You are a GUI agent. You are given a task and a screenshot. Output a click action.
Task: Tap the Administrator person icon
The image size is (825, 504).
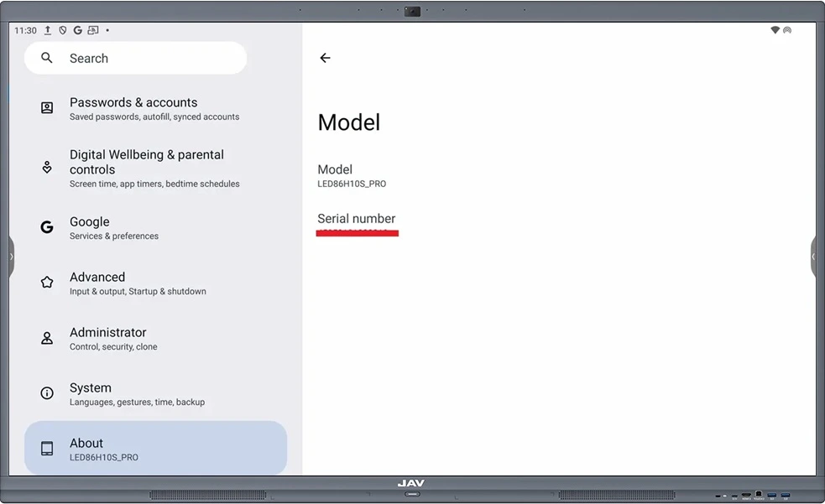[x=47, y=338]
